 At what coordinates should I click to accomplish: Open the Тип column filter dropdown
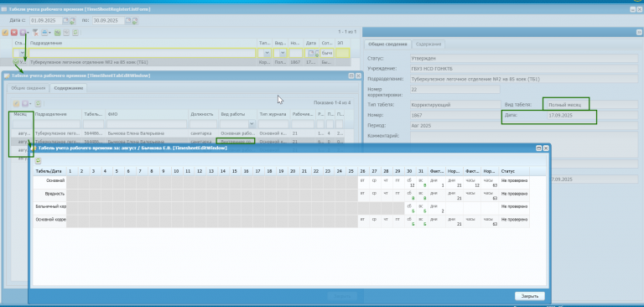[267, 53]
